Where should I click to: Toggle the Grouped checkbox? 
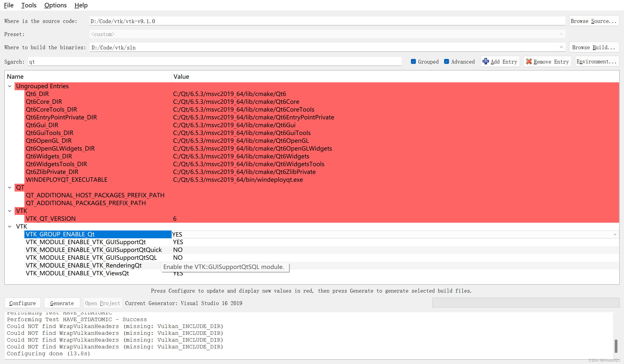[x=413, y=61]
